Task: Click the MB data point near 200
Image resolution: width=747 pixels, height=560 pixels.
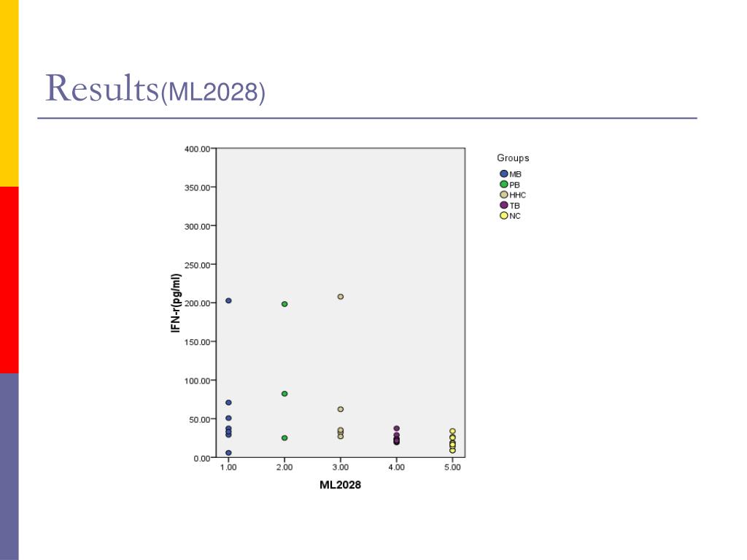Action: 228,300
